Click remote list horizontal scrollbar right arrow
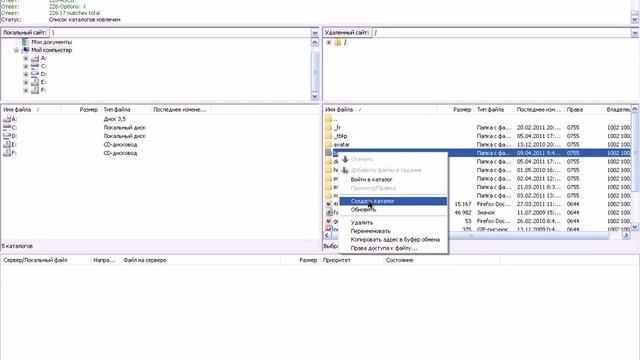 click(x=626, y=236)
